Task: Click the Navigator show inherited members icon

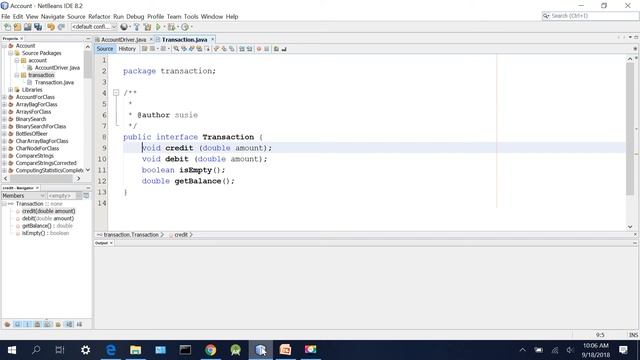Action: click(x=7, y=324)
